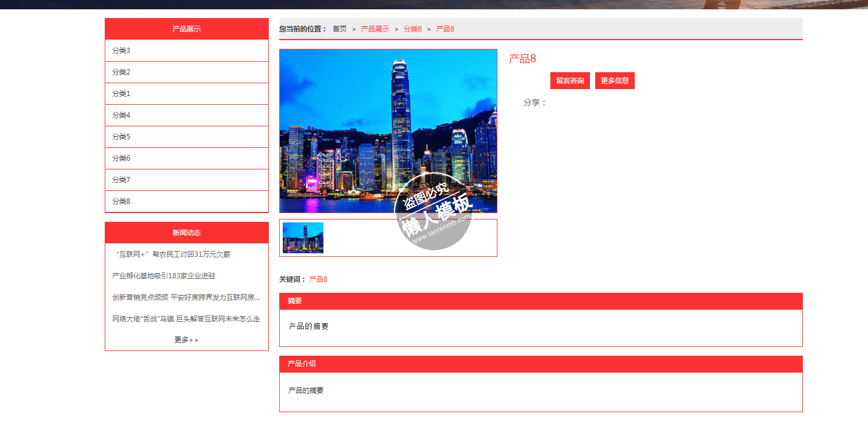Select 分类2 from product categories
The image size is (868, 425).
point(121,72)
